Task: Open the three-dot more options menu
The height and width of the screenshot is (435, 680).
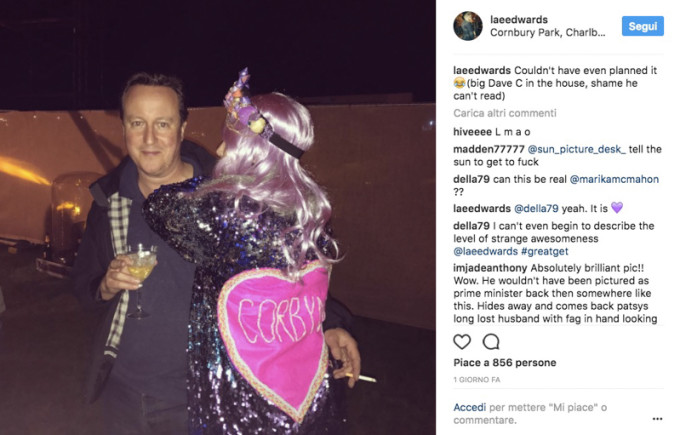Action: click(657, 419)
